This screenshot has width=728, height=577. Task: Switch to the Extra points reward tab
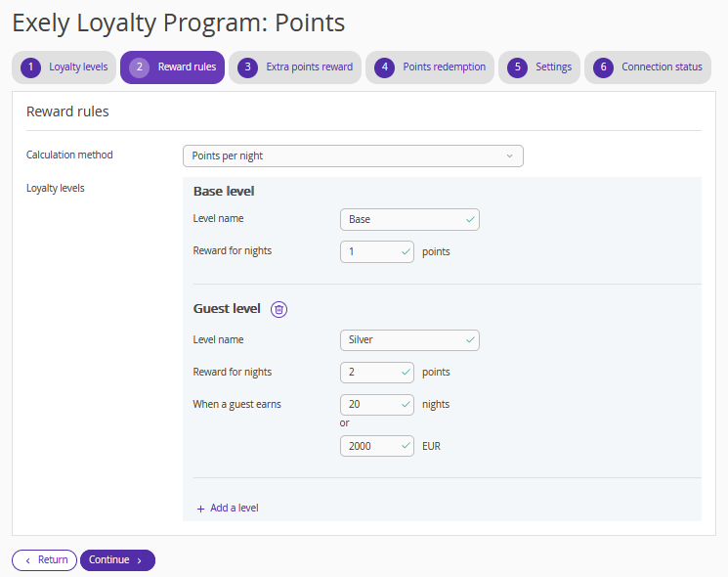tap(295, 67)
